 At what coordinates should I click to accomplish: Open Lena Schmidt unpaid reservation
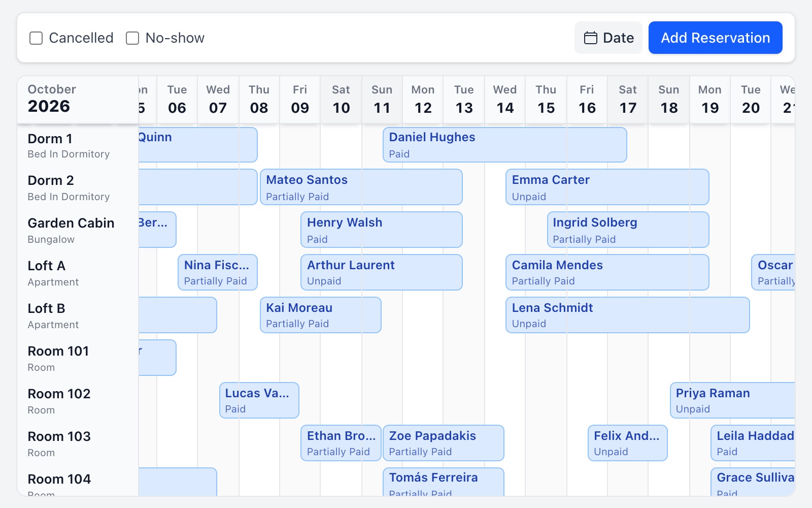click(x=628, y=315)
